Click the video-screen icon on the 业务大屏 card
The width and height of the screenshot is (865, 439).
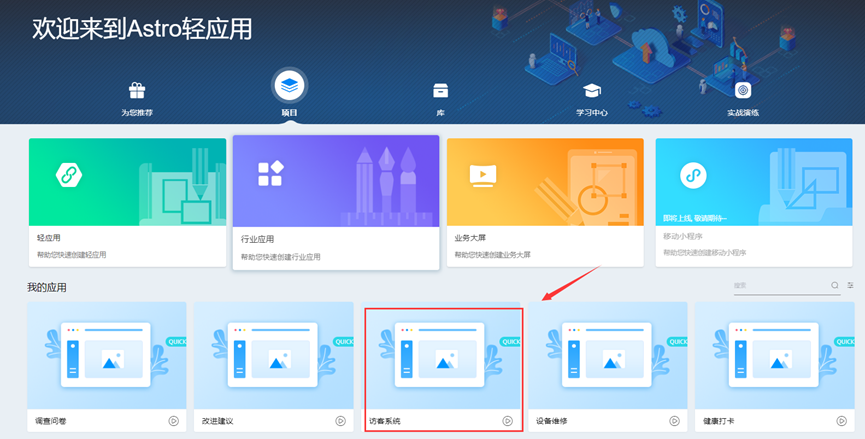pyautogui.click(x=483, y=175)
